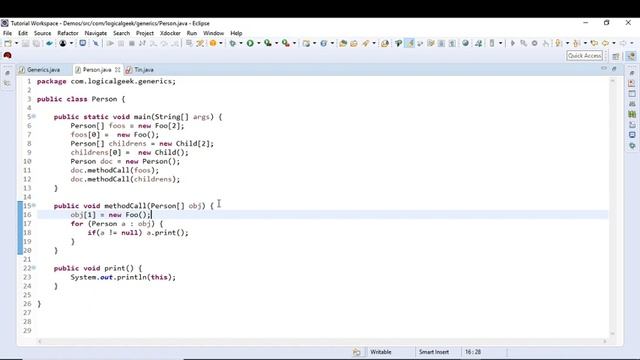The image size is (640, 360).
Task: Click the Open Type folder icon
Action: click(343, 43)
